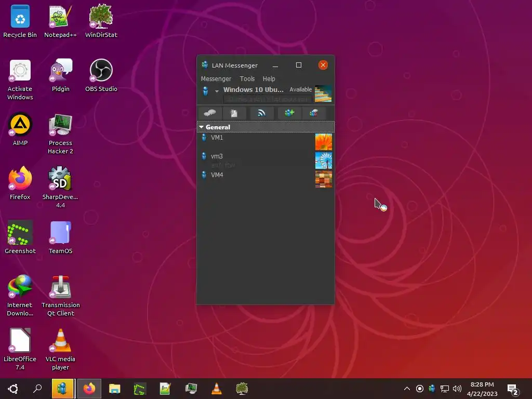Click Notepad++ taskbar icon
The width and height of the screenshot is (532, 399).
(x=165, y=389)
